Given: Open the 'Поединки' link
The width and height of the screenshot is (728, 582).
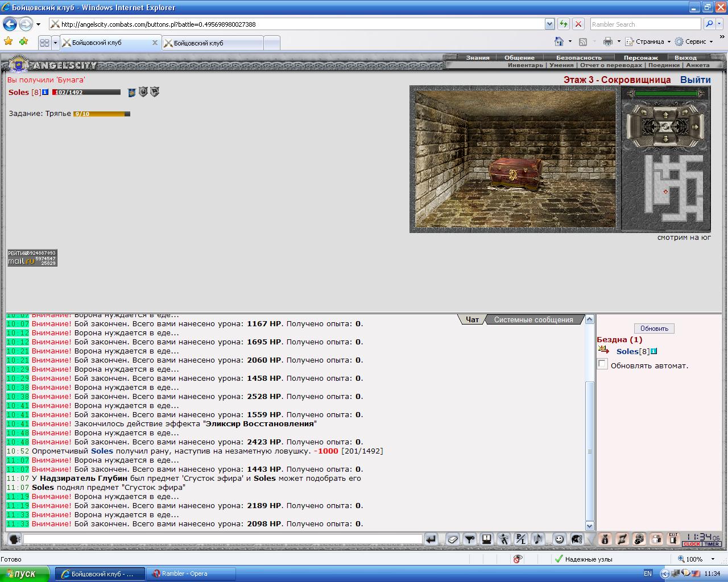Looking at the screenshot, I should coord(664,65).
